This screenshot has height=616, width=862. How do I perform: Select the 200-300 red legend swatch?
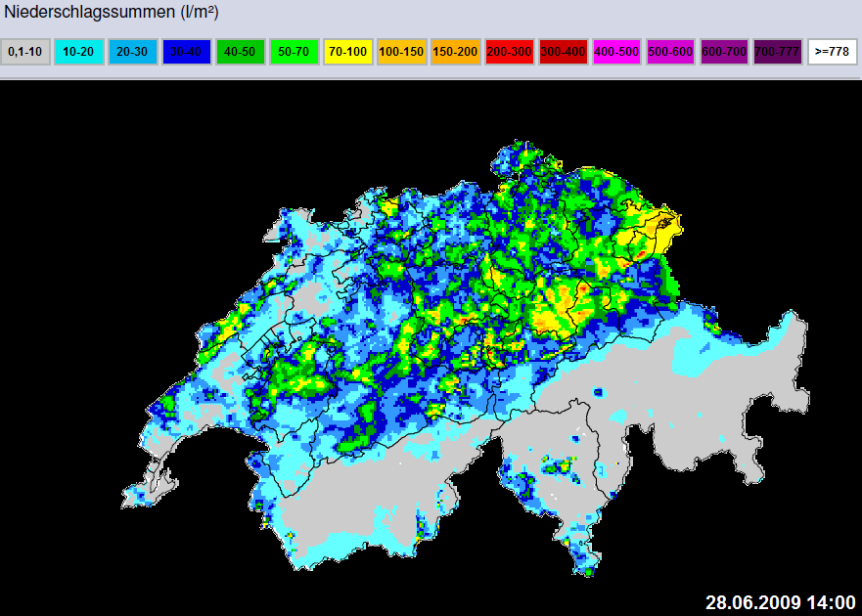click(510, 52)
